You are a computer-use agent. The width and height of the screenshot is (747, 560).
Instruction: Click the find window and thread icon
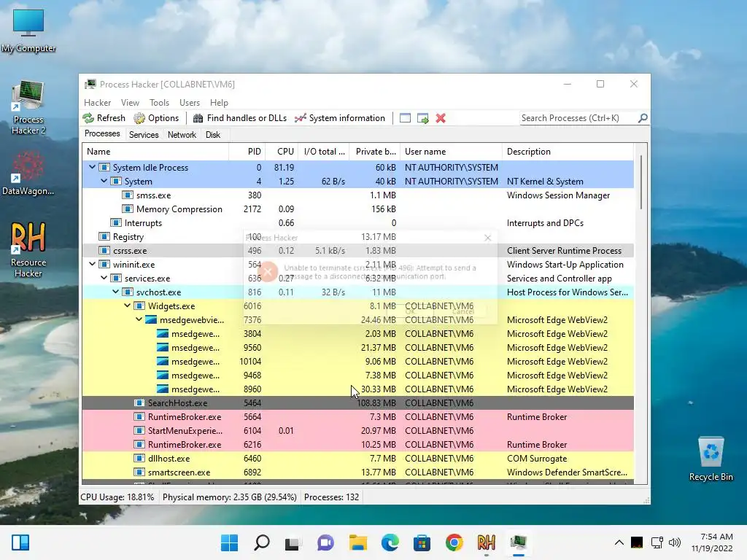click(x=422, y=118)
